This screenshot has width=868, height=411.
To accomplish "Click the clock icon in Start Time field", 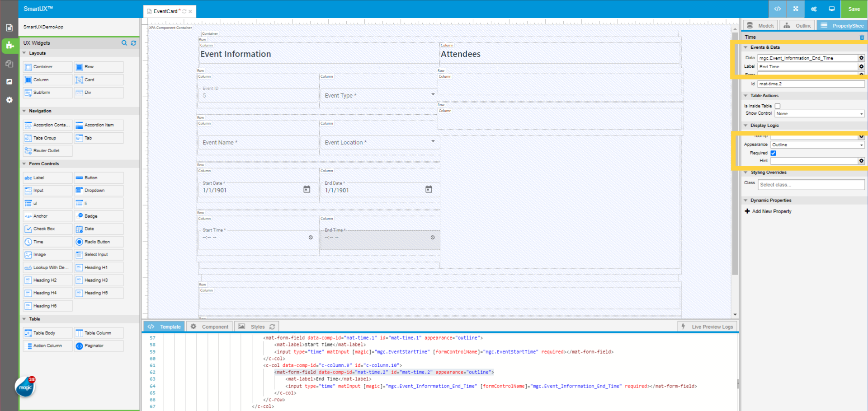I will point(311,238).
